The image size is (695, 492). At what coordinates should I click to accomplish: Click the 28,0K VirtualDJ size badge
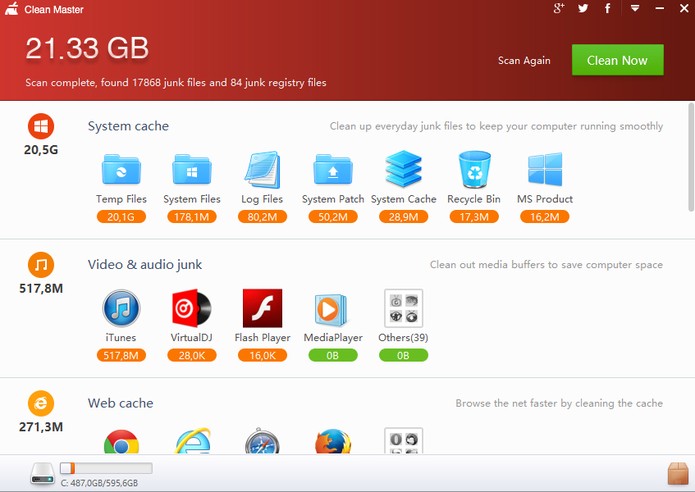coord(191,355)
